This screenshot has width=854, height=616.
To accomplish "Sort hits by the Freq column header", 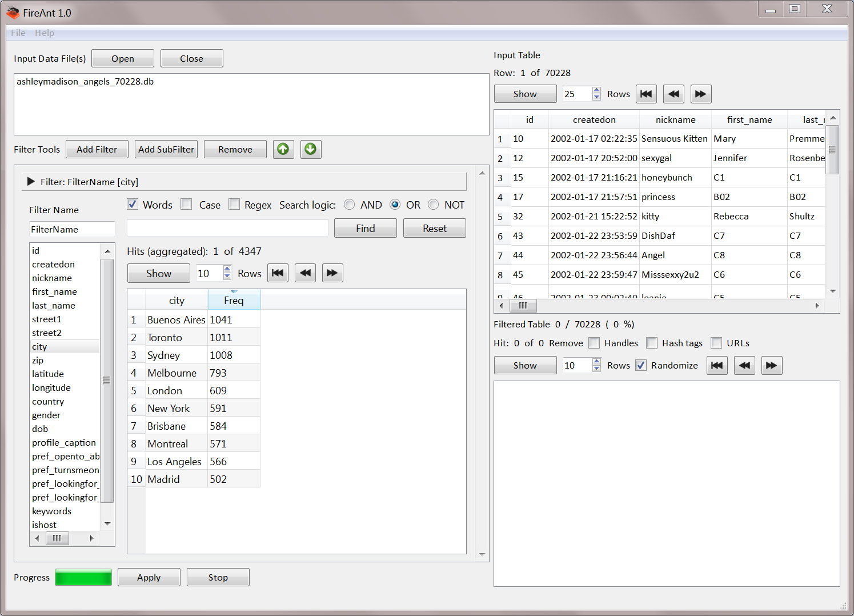I will [x=234, y=301].
